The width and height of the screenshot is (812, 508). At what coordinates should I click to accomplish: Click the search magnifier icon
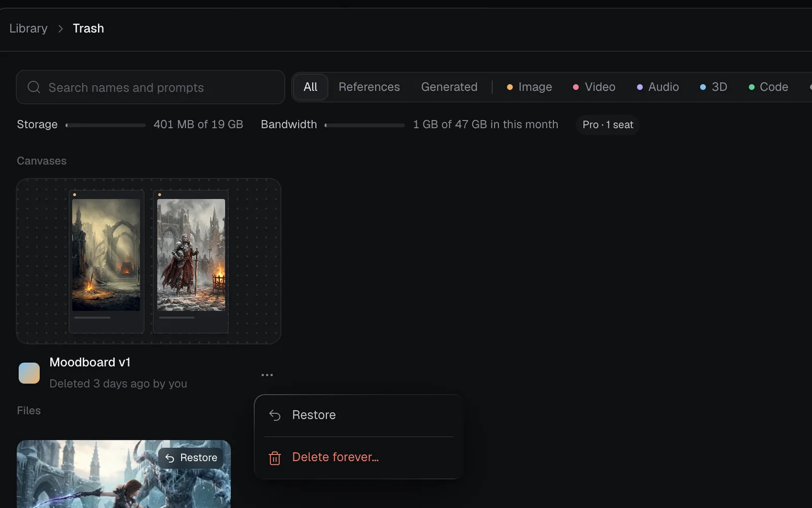click(x=34, y=87)
